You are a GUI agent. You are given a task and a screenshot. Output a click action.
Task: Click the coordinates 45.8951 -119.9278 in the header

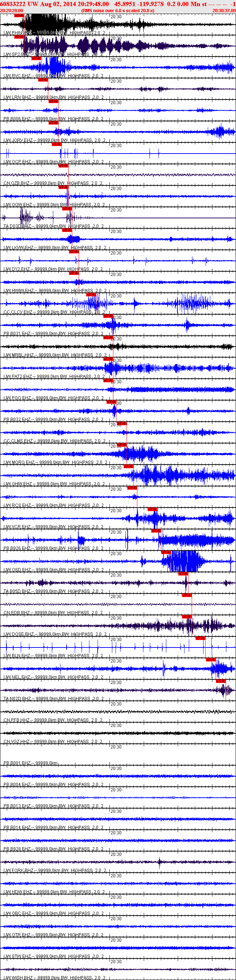tap(139, 4)
